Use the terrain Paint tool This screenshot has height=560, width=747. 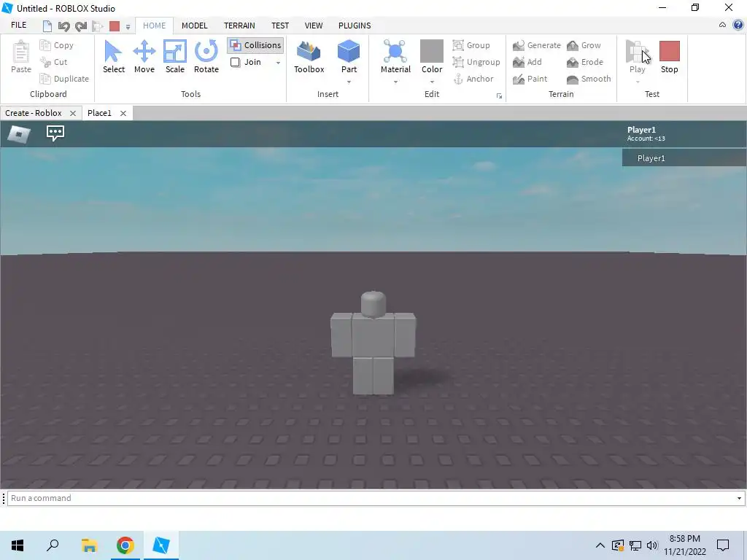(530, 79)
